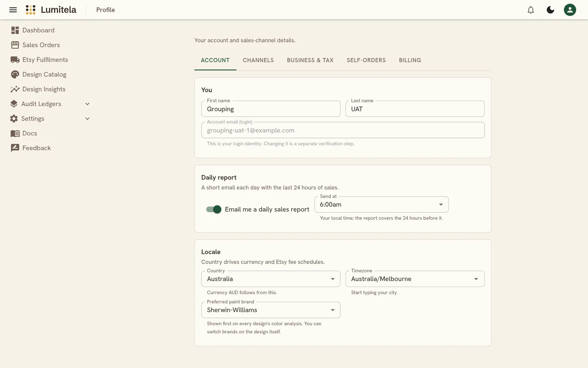Switch to the Billing tab
The height and width of the screenshot is (368, 588).
pos(410,60)
